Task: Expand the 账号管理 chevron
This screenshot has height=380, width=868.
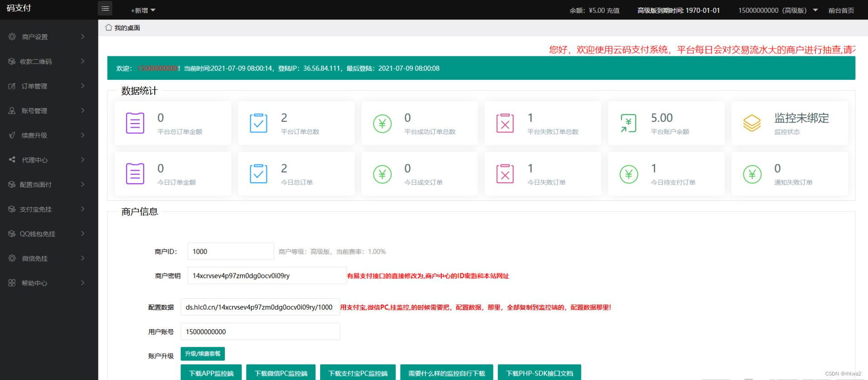Action: (83, 110)
